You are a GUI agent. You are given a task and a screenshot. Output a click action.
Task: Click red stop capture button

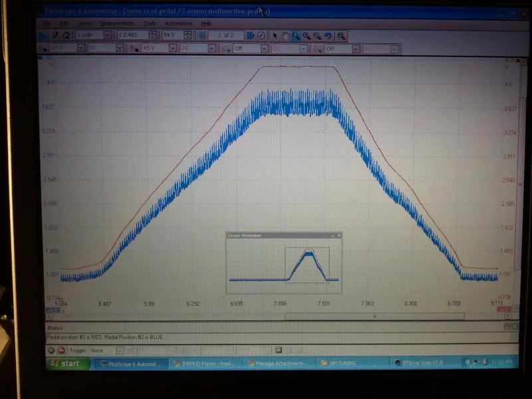pyautogui.click(x=61, y=350)
